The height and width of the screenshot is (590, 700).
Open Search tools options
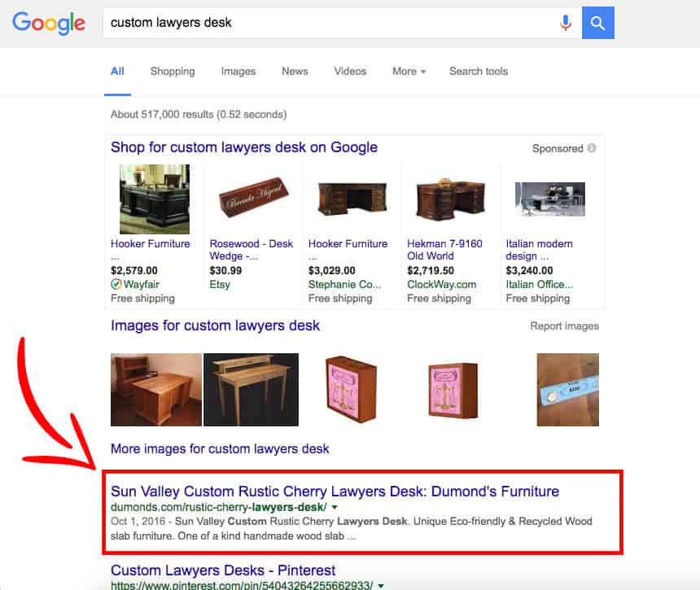coord(479,72)
